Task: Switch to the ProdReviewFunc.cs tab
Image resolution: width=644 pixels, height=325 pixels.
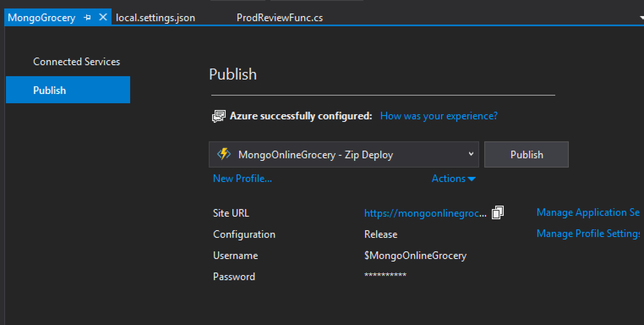Action: tap(280, 18)
